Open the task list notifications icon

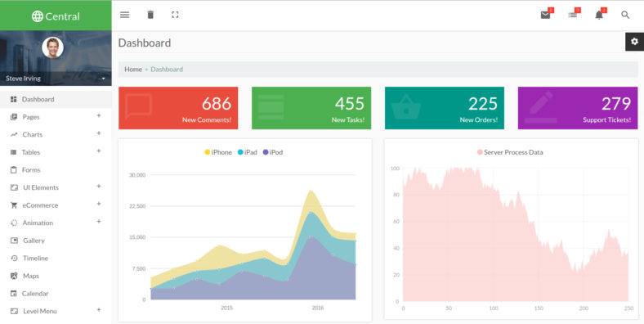pos(573,16)
